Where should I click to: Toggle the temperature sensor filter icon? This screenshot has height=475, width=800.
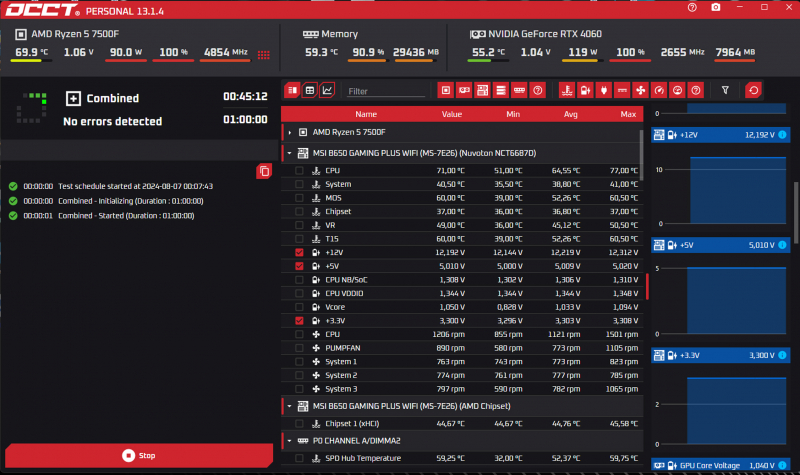567,90
